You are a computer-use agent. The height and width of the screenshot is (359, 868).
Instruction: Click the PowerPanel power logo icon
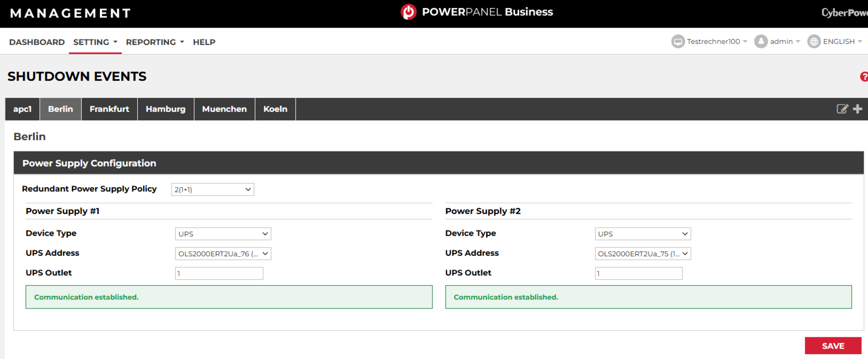tap(409, 12)
